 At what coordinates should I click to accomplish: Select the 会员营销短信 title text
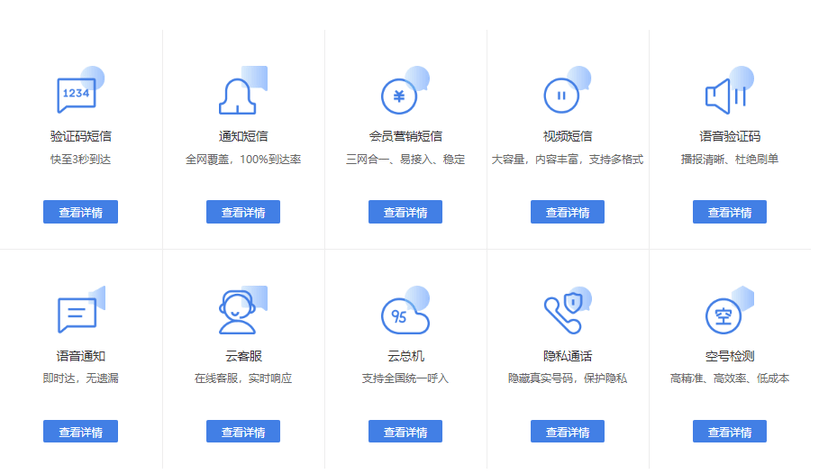pos(405,136)
